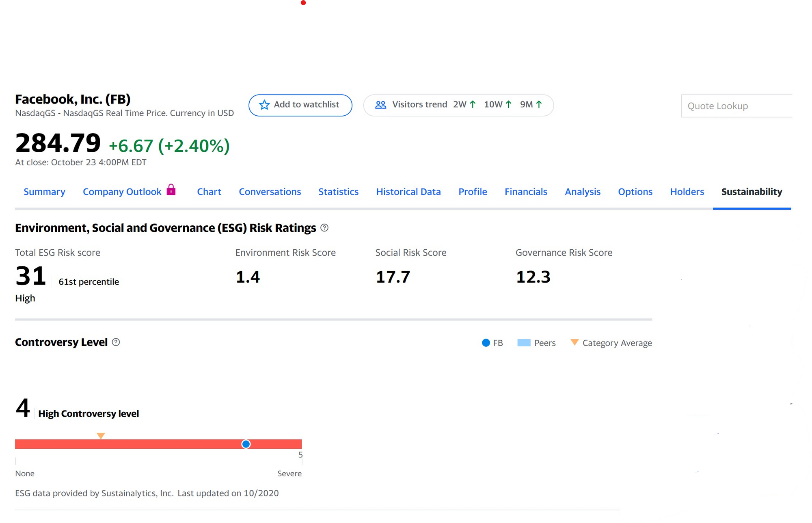Open the Company Outlook tab
This screenshot has height=523, width=812.
tap(122, 192)
